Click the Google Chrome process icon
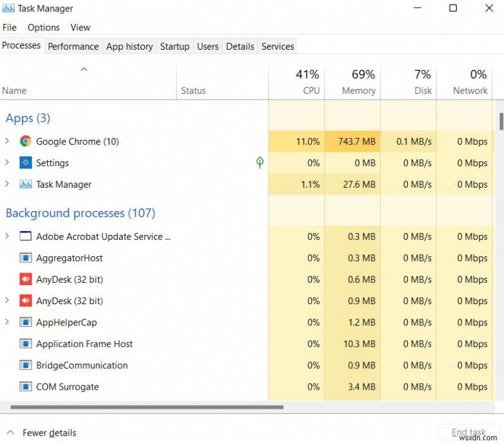The width and height of the screenshot is (504, 444). (x=25, y=142)
